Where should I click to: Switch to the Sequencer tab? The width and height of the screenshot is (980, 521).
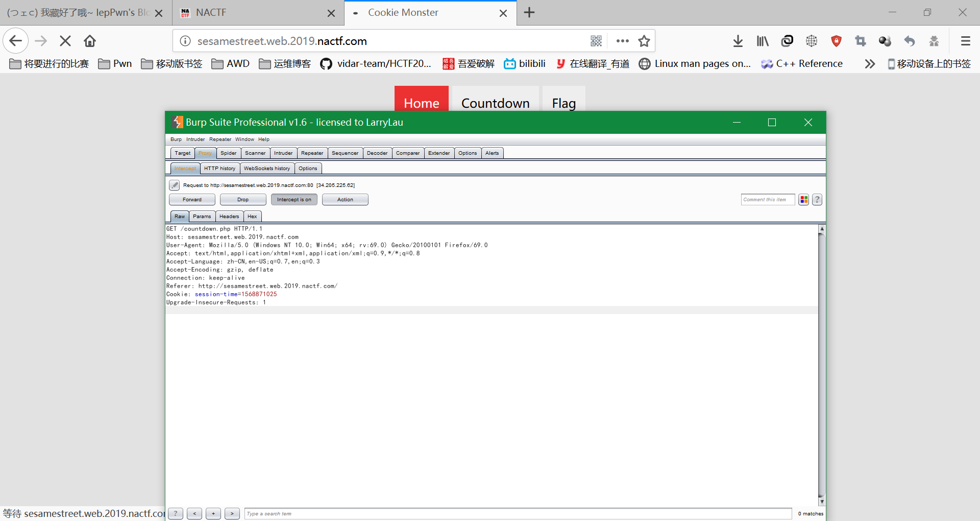pos(345,153)
